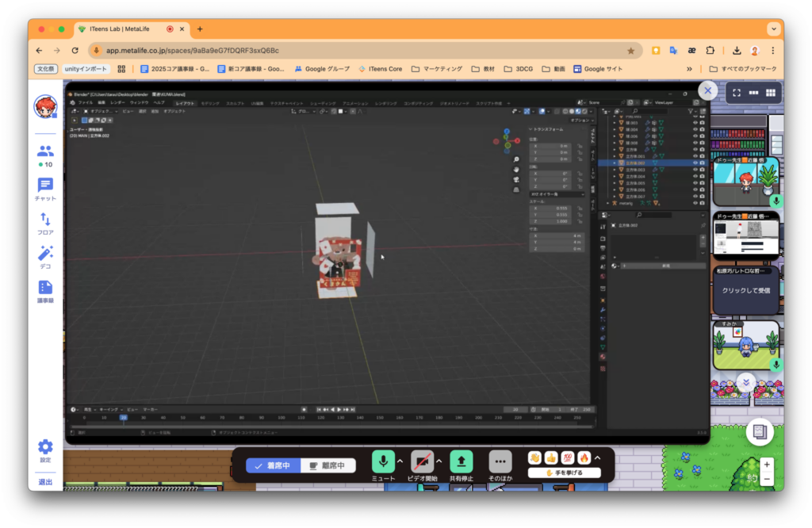The width and height of the screenshot is (812, 528).
Task: Open the デコ decoration tool
Action: tap(45, 258)
